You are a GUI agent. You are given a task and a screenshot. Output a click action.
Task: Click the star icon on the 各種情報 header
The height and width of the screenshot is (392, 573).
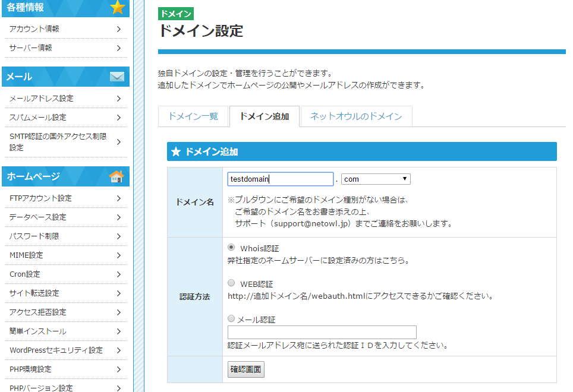pyautogui.click(x=117, y=8)
